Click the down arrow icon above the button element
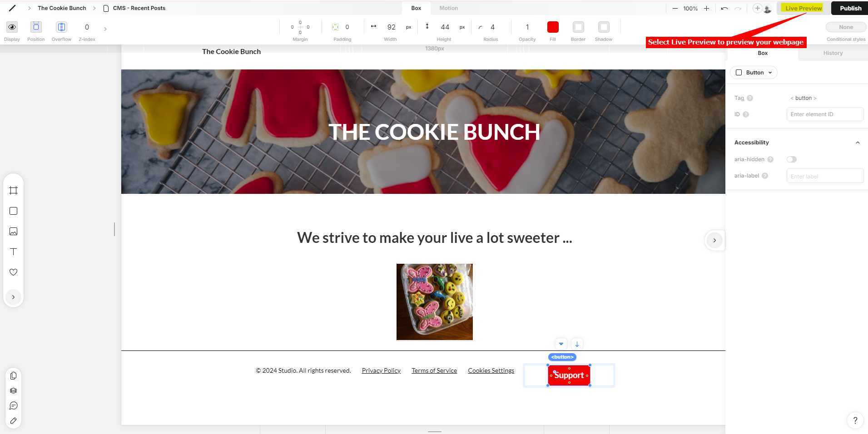868x434 pixels. pos(577,344)
